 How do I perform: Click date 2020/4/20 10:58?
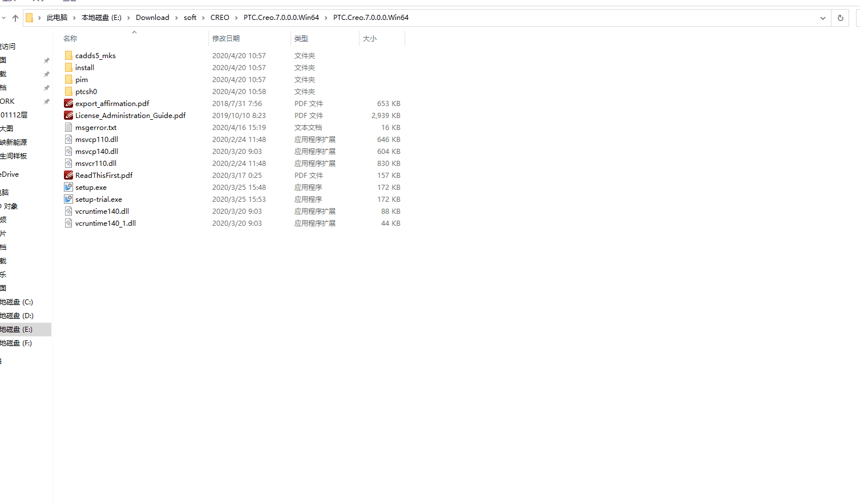coord(239,92)
